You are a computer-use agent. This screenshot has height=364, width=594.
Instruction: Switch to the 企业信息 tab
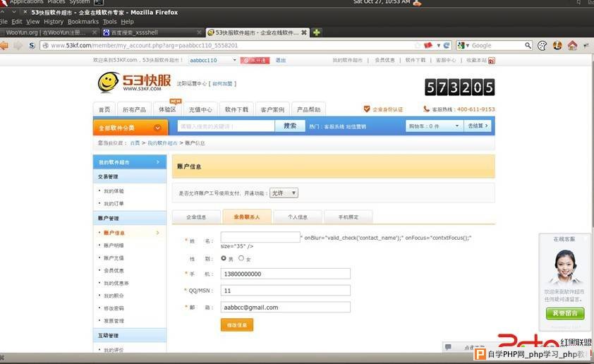[196, 217]
